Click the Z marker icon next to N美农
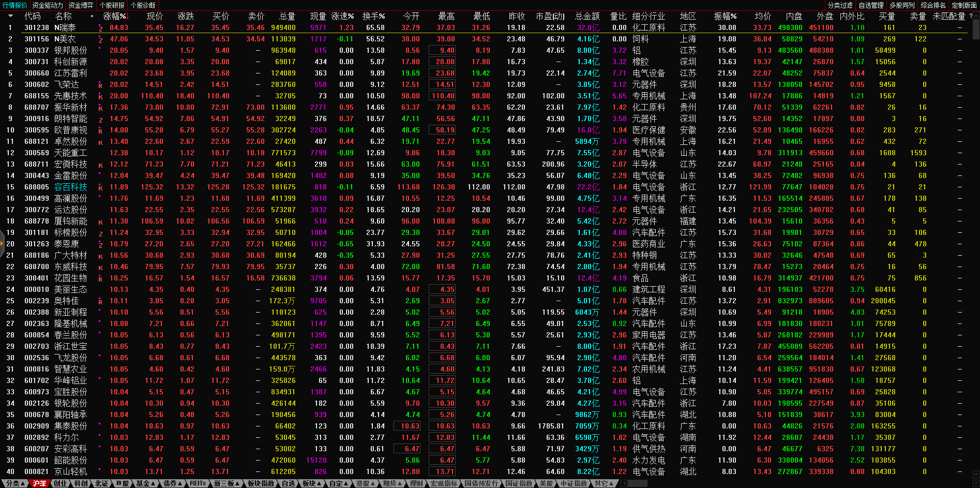The image size is (980, 488). click(100, 40)
